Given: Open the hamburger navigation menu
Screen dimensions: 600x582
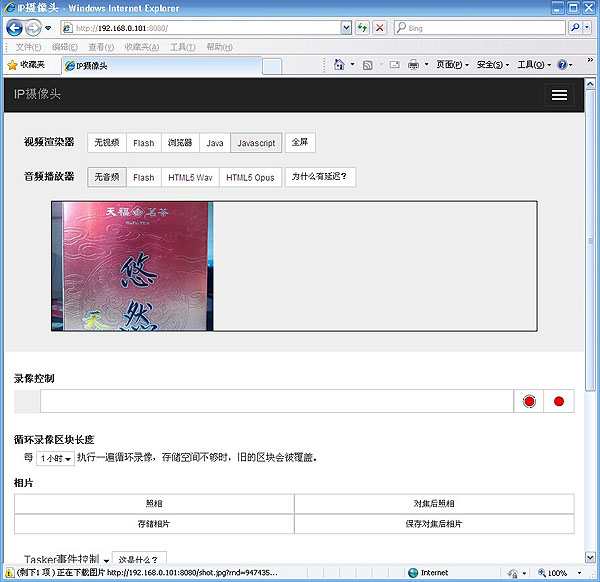Looking at the screenshot, I should pyautogui.click(x=559, y=95).
